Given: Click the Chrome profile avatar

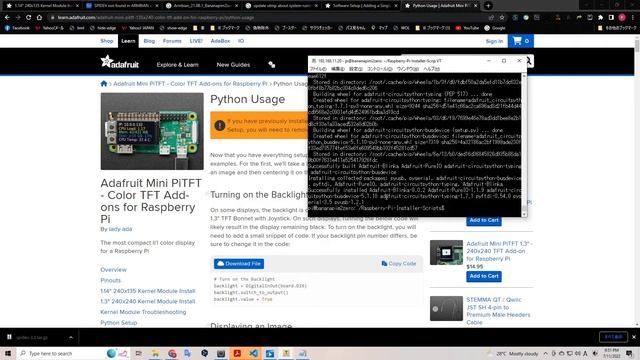Looking at the screenshot, I should [622, 18].
